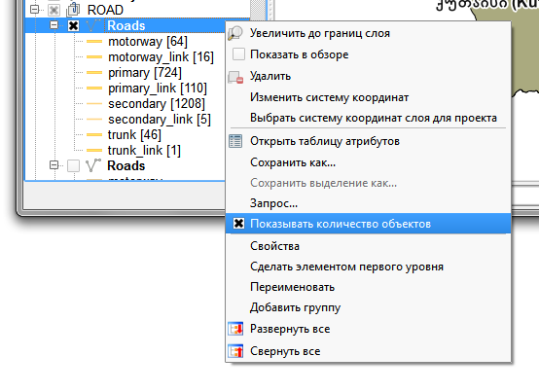
Task: Click the secondary [1208] line symbol
Action: point(94,103)
